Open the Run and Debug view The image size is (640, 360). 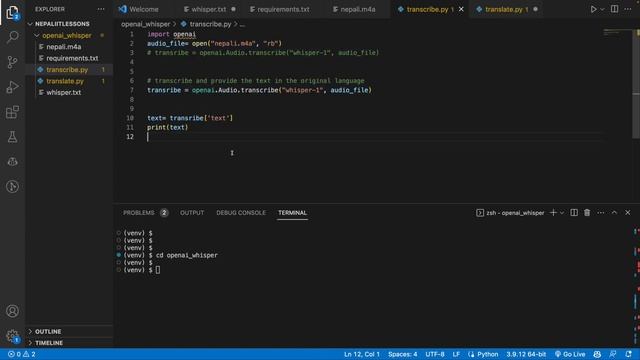coord(12,87)
